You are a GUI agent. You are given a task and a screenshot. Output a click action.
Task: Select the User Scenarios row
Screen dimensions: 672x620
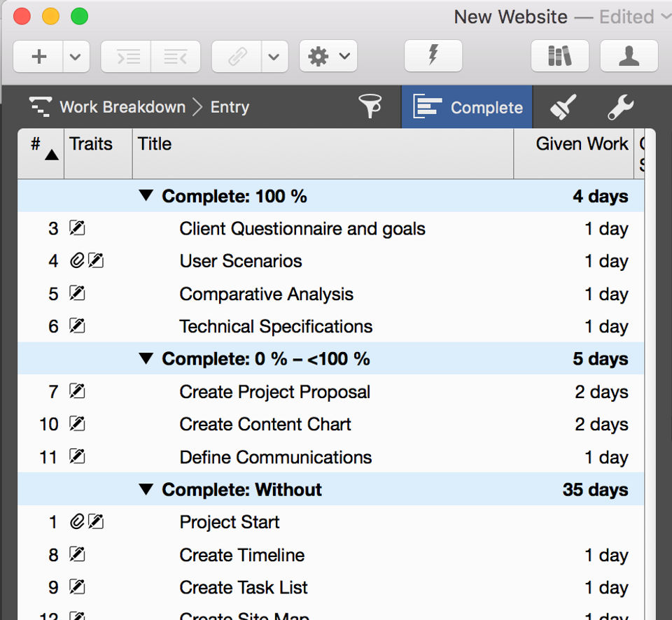241,261
